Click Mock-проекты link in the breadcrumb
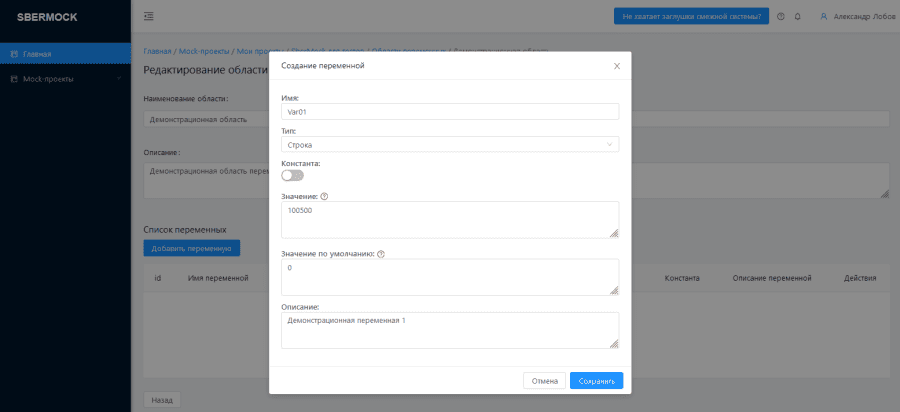Screen dimensions: 900x412 pyautogui.click(x=205, y=50)
